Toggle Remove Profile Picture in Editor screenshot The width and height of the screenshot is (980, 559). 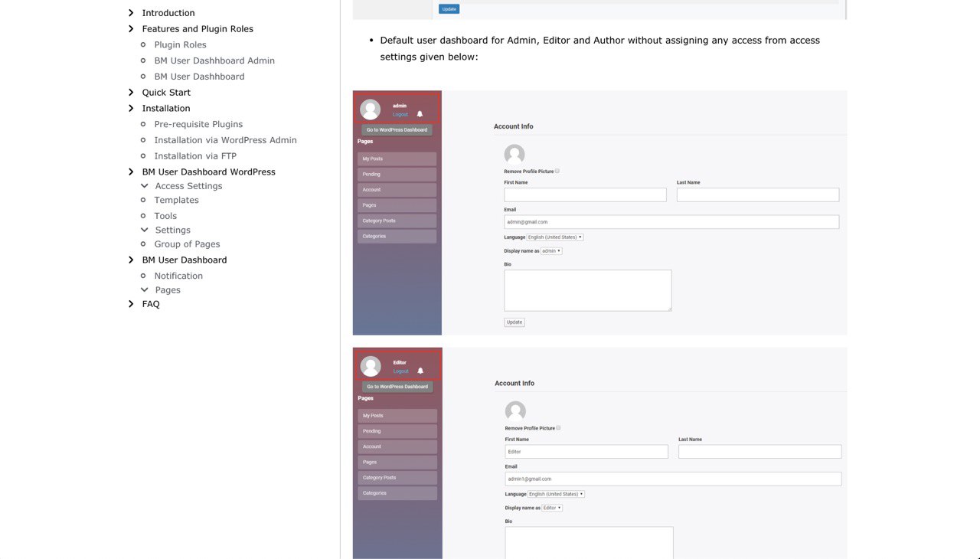[558, 428]
